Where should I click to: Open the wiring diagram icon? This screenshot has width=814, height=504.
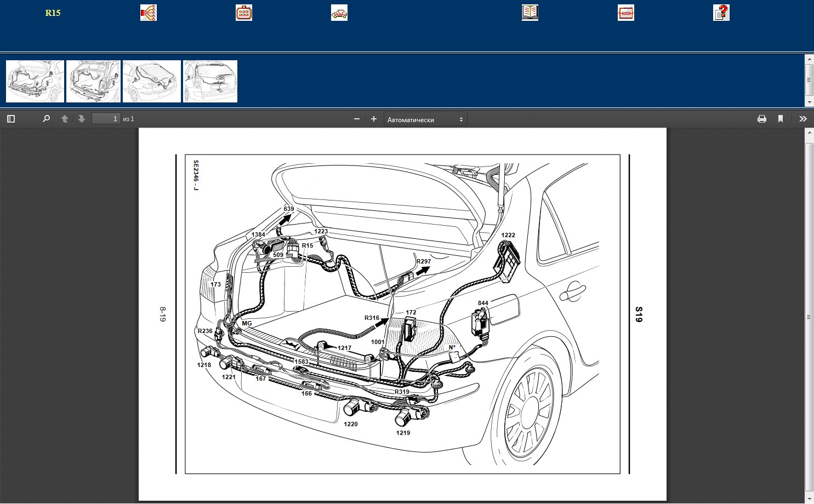click(149, 13)
